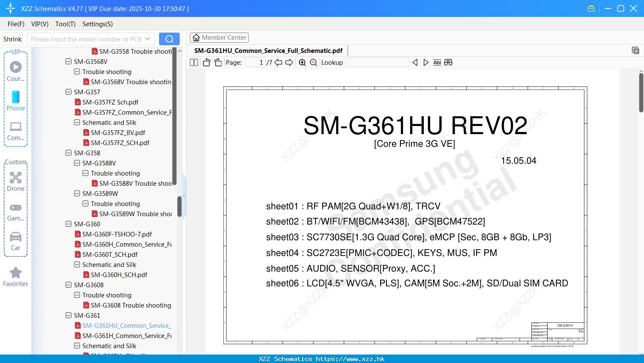
Task: Open the Settings(S) menu
Action: tap(98, 24)
